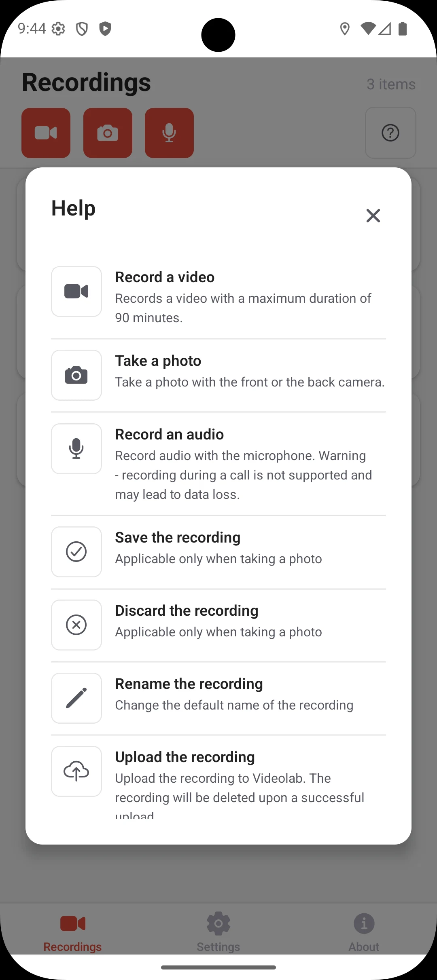Click the "Recordings" page title

click(x=86, y=82)
